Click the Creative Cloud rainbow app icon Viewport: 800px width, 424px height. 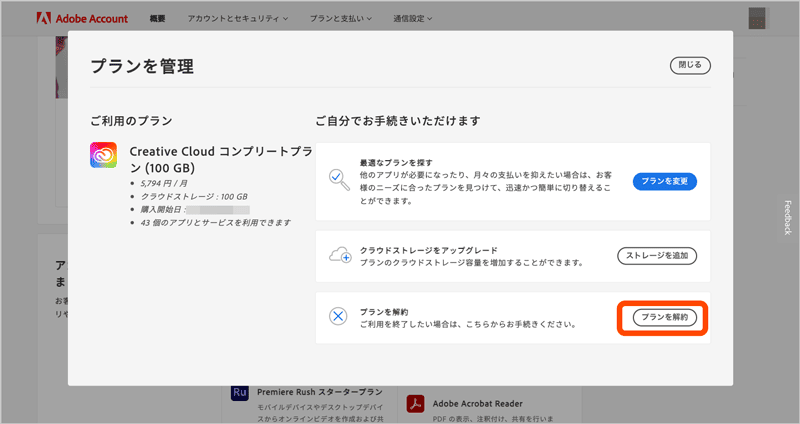(x=103, y=155)
